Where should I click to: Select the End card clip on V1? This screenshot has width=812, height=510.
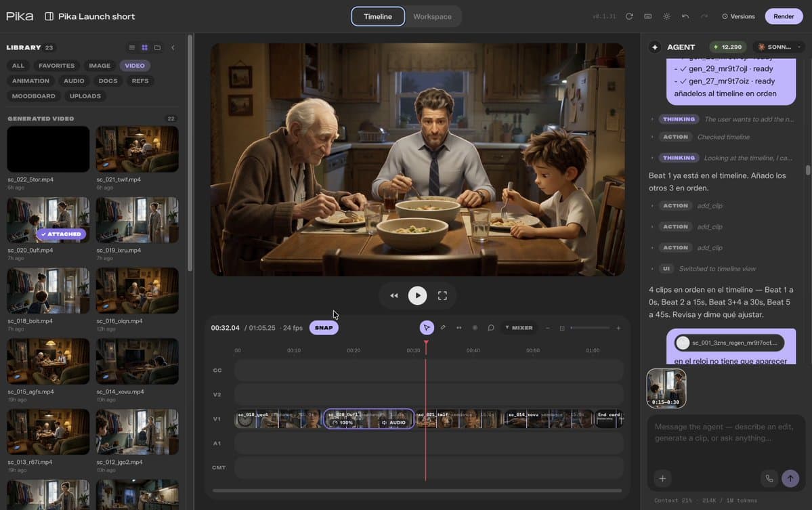click(608, 419)
